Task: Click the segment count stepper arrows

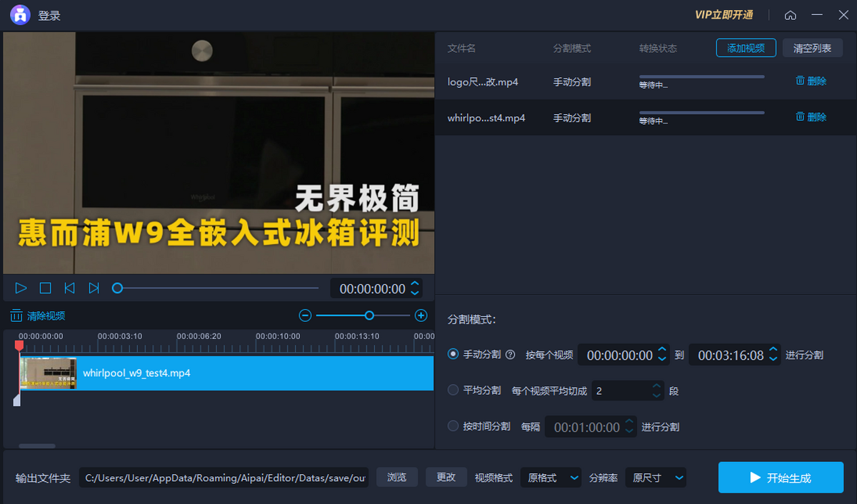Action: [657, 390]
